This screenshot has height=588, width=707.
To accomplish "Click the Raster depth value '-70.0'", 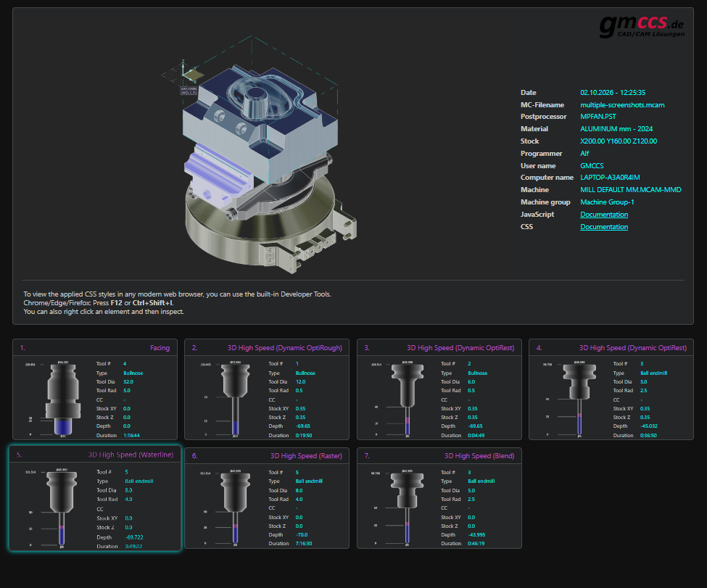I will point(302,535).
